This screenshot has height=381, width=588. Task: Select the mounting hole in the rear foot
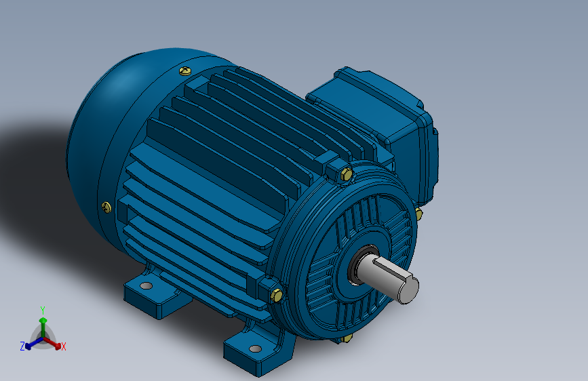tap(146, 286)
